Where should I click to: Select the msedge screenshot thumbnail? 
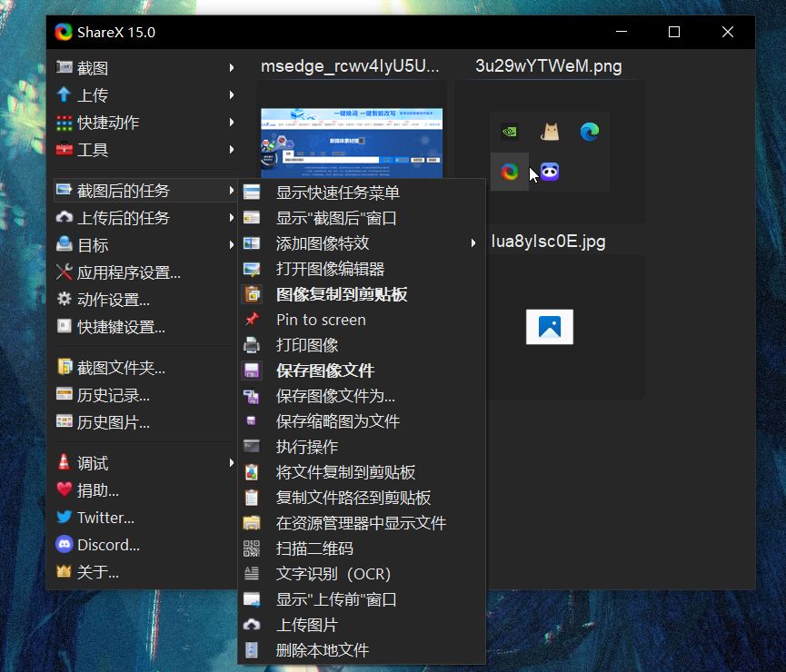click(352, 143)
